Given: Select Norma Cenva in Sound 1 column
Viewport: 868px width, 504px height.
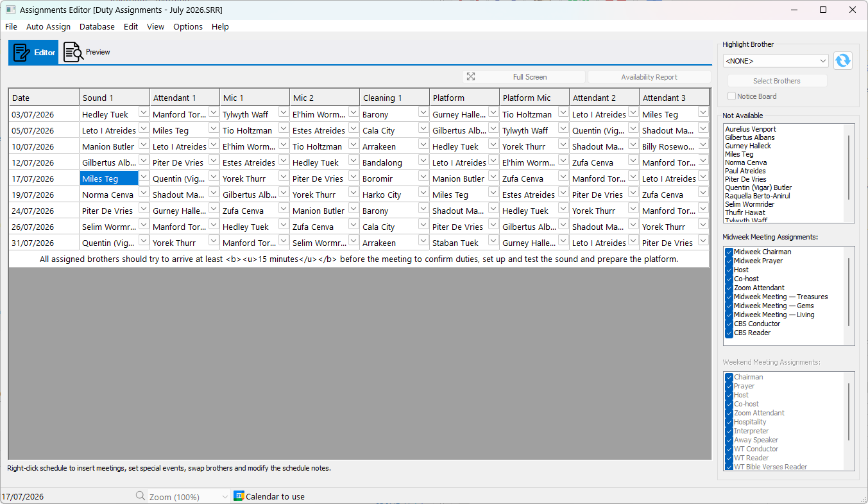Looking at the screenshot, I should [109, 195].
